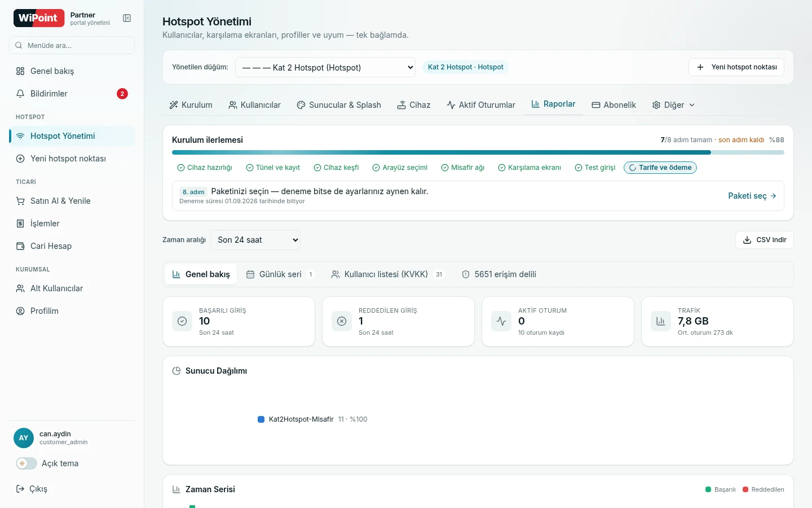Collapse sidebar using panel icon
This screenshot has height=508, width=812.
(127, 18)
